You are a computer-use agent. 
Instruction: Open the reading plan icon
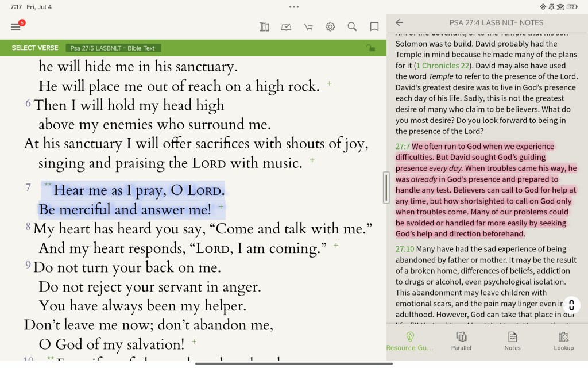coord(286,27)
